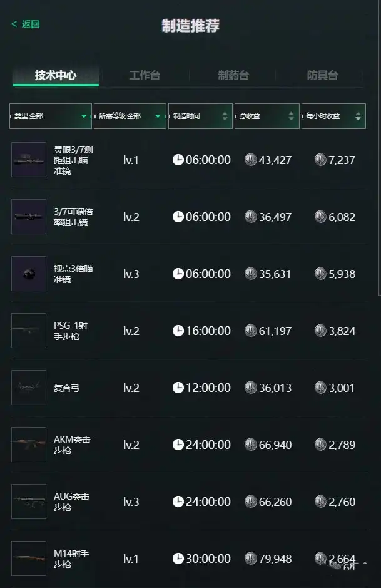Switch to the 工作台 tab
381x588 pixels.
[x=145, y=75]
